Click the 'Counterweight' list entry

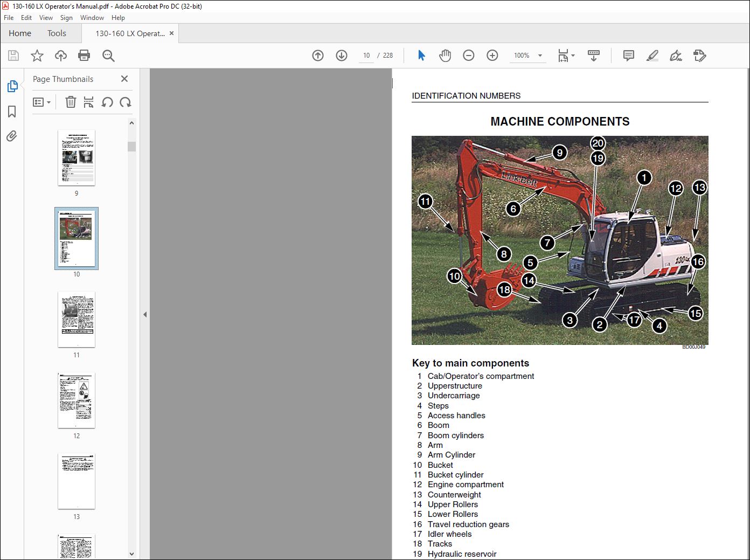[x=454, y=495]
